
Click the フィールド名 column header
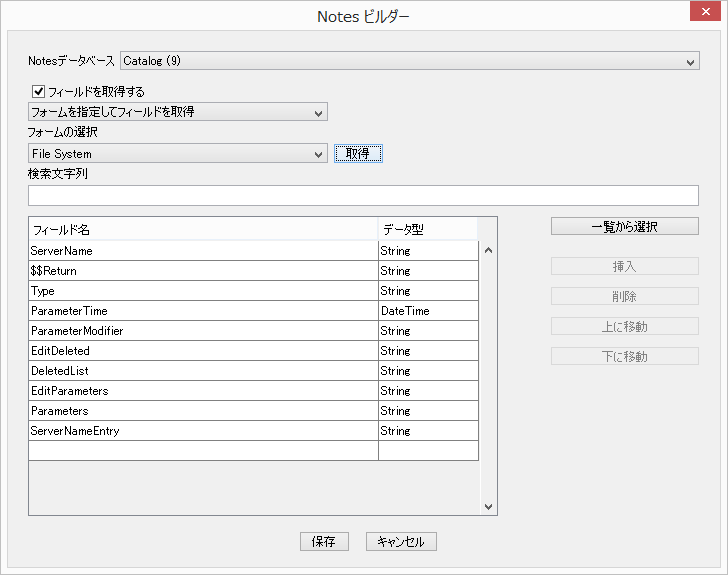203,229
